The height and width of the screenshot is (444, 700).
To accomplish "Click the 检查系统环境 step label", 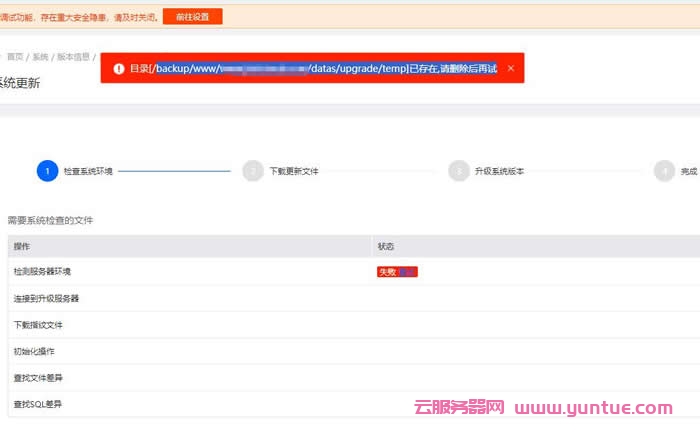I will coord(88,171).
